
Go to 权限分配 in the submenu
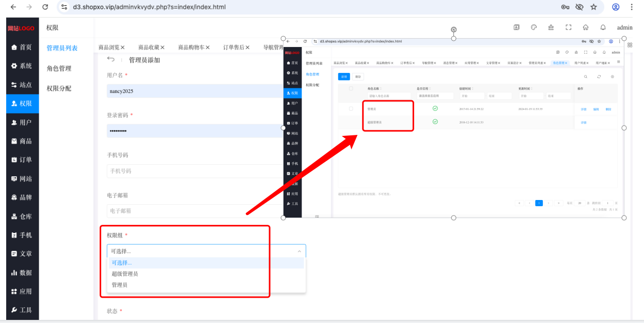tap(59, 88)
